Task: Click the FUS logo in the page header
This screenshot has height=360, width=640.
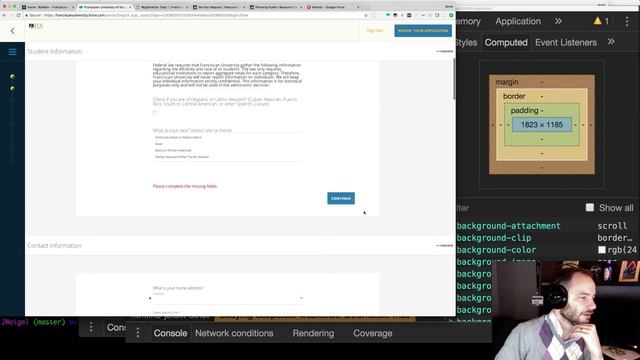Action: [36, 26]
